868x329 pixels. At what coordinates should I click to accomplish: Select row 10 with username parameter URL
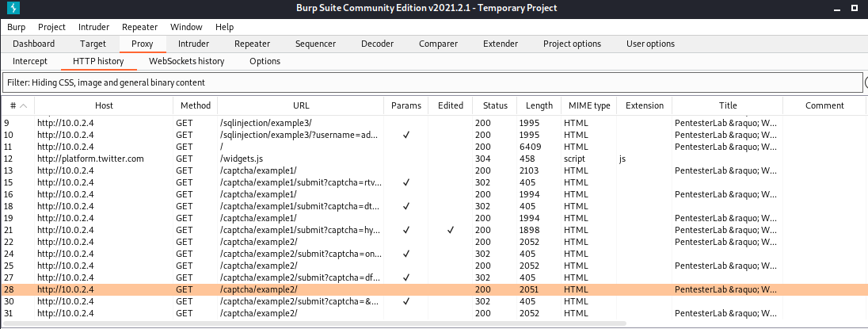tap(433, 135)
